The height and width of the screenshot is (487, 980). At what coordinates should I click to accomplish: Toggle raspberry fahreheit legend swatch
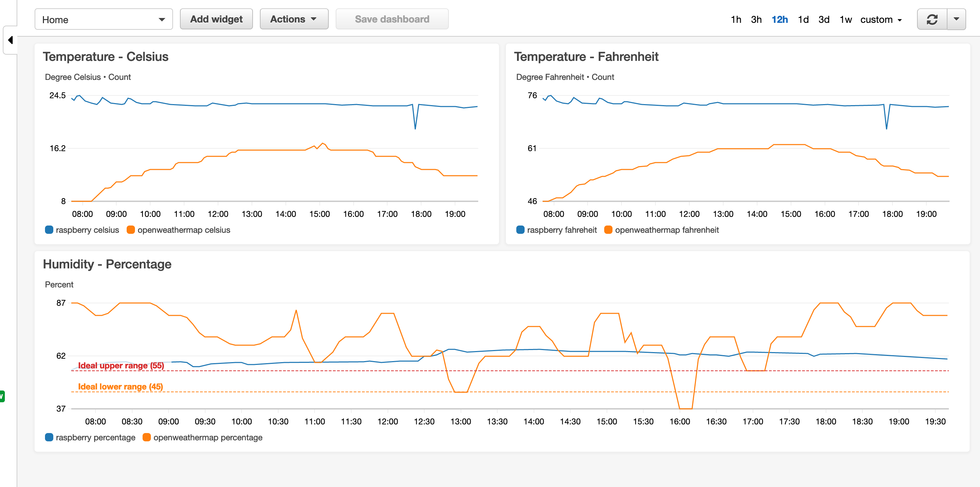coord(520,230)
